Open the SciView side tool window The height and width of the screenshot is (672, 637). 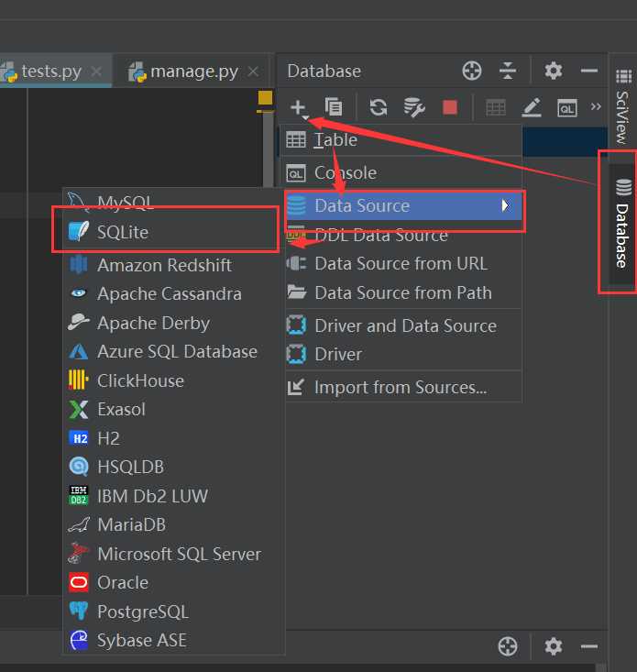click(623, 105)
